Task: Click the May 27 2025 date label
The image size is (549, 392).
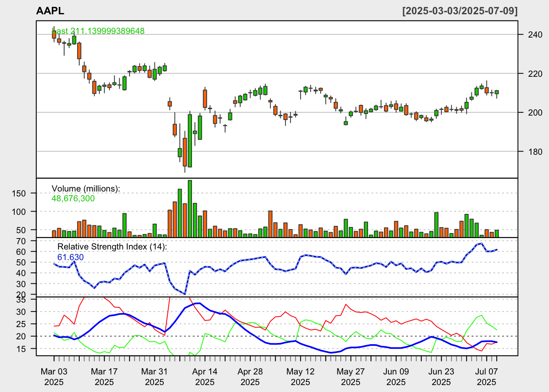Action: coord(350,377)
